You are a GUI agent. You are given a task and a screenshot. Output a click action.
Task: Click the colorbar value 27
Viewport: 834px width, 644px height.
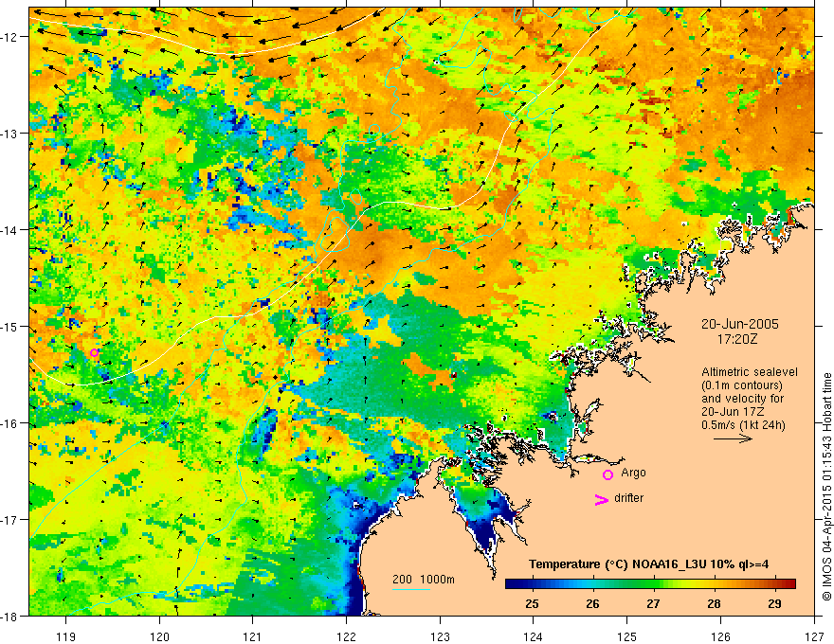[653, 603]
